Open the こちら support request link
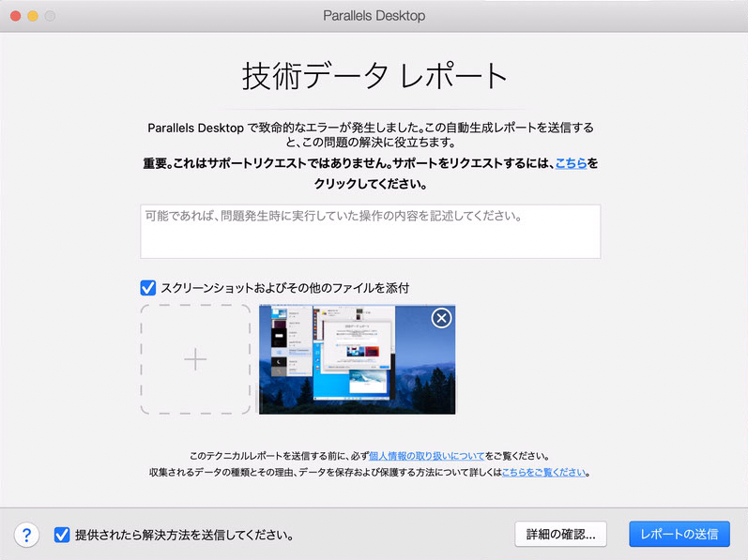 pos(571,163)
